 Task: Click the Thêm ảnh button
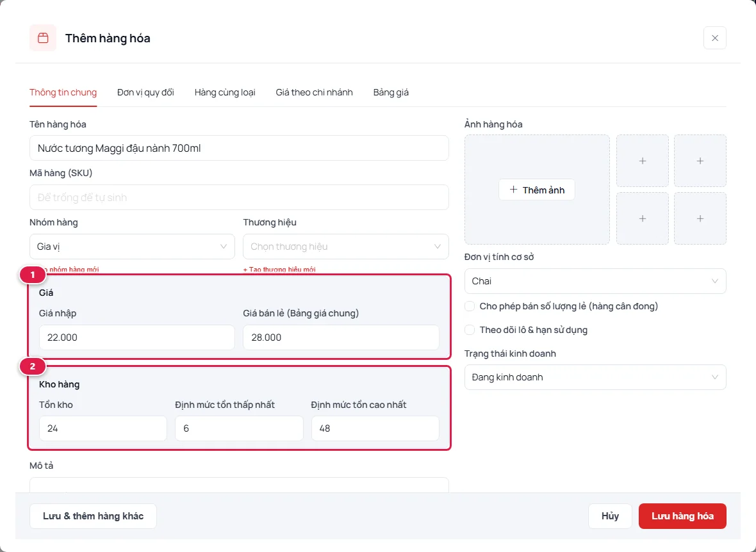(x=537, y=190)
